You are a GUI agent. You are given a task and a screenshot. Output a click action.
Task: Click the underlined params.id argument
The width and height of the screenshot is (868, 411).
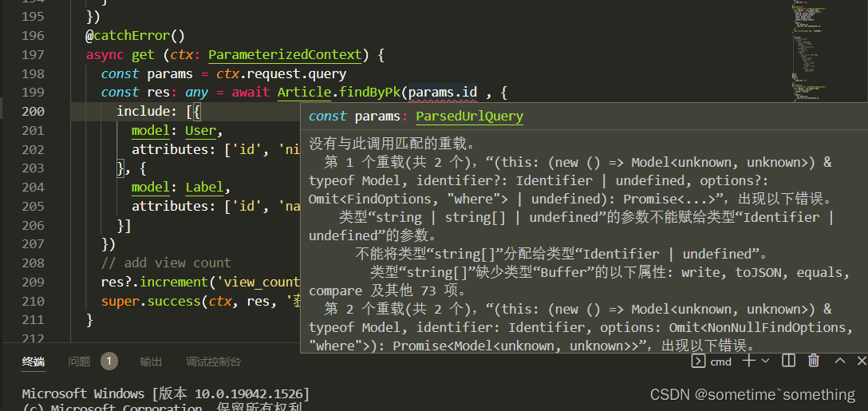442,92
